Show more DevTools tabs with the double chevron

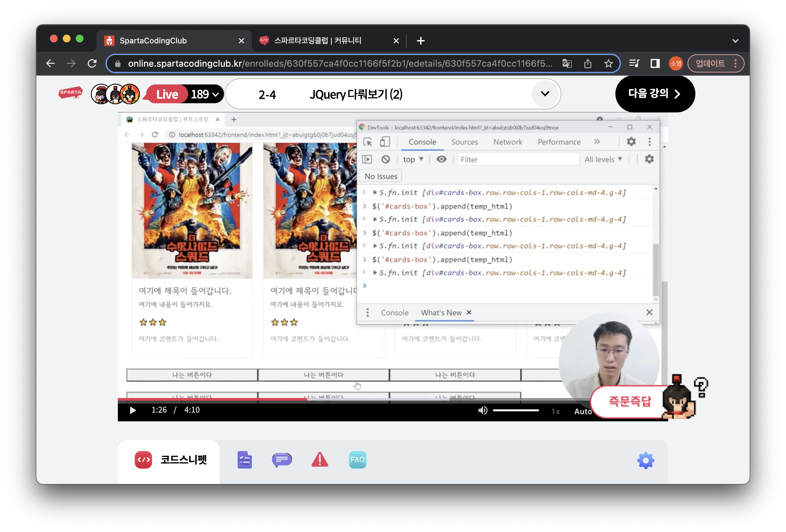click(597, 142)
